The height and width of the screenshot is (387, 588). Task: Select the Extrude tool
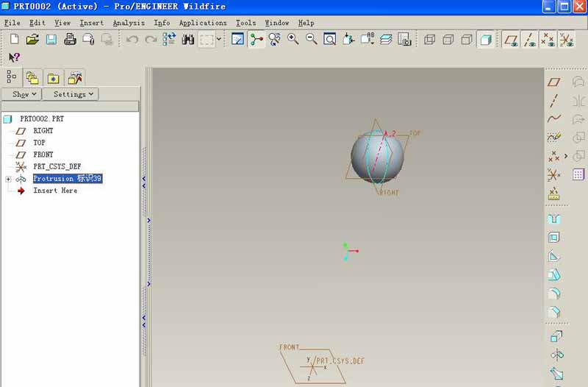pos(556,336)
